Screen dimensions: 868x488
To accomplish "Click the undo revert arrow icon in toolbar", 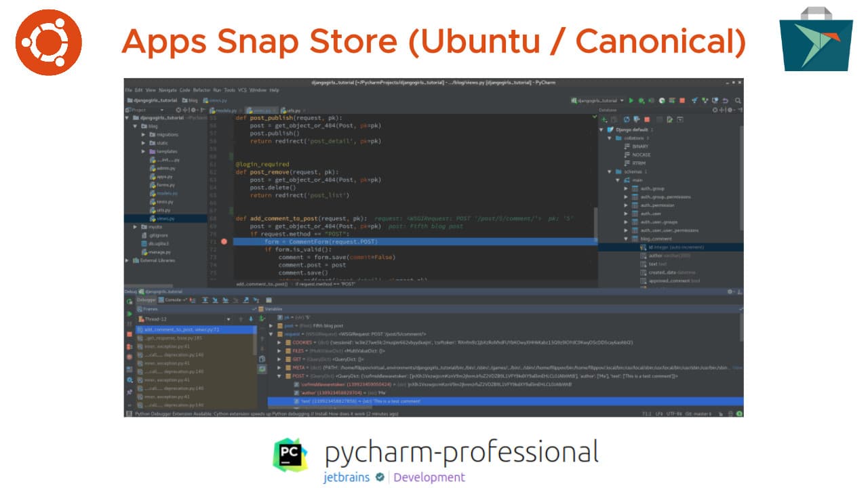I will 726,100.
